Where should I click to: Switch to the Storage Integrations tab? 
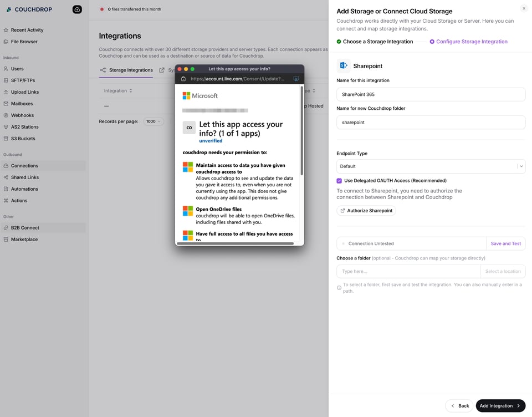tap(126, 70)
